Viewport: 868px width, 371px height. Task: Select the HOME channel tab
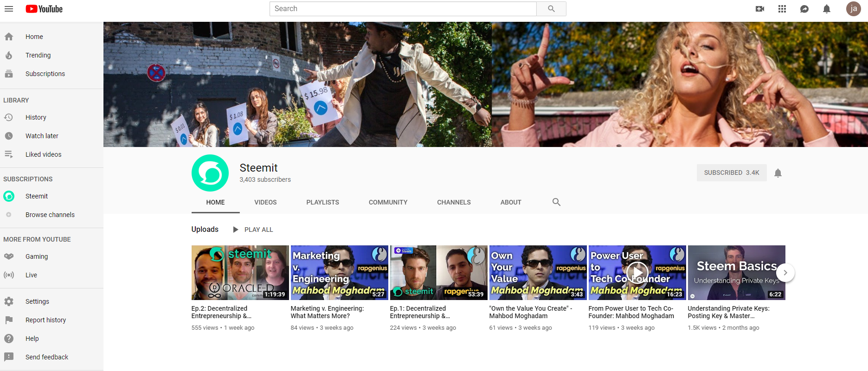tap(215, 202)
